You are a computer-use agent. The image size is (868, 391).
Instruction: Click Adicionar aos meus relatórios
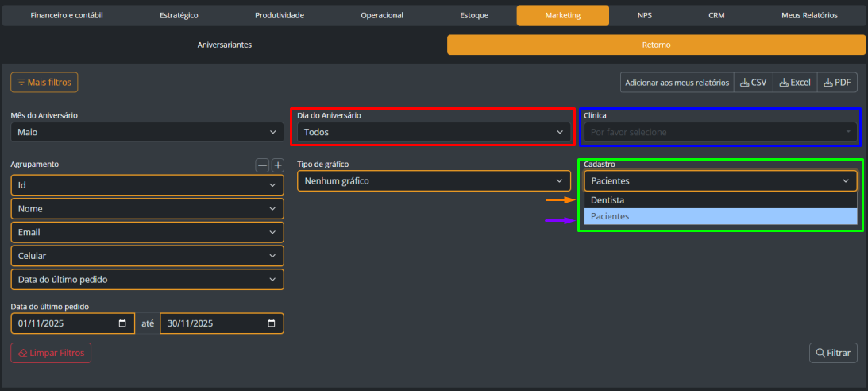(677, 83)
